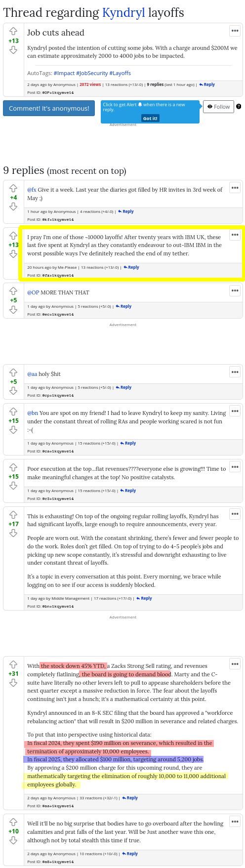This screenshot has width=245, height=868.
Task: Select the #Layoffs auto tag
Action: [x=120, y=73]
